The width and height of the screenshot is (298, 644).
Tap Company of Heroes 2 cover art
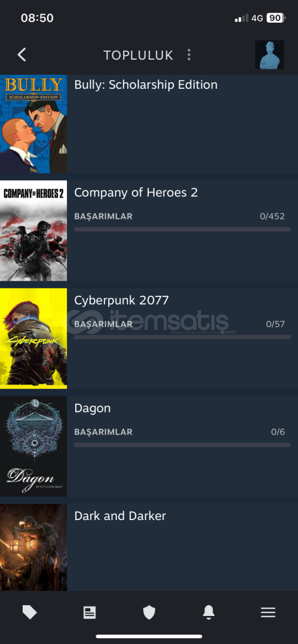33,231
